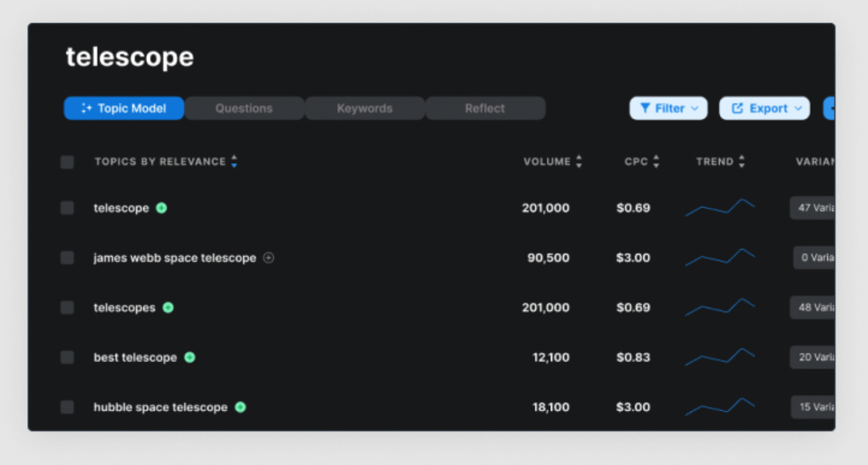This screenshot has height=465, width=868.
Task: Sort by Topics by Relevance arrows
Action: click(234, 161)
